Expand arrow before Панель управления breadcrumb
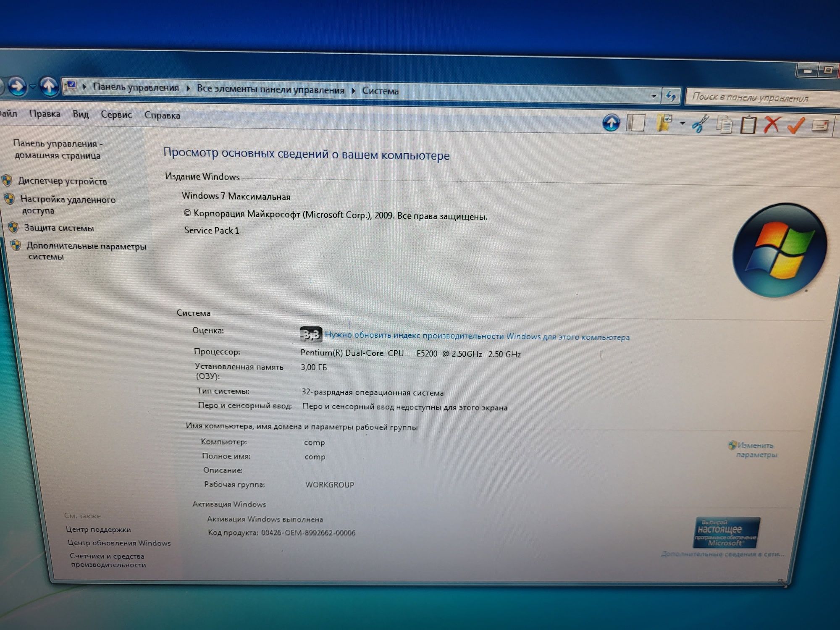Viewport: 840px width, 630px height. tap(84, 87)
